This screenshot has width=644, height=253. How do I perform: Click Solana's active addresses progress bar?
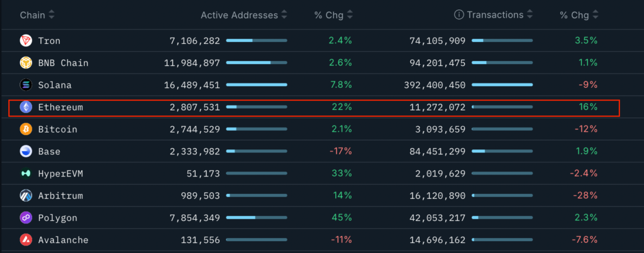click(x=257, y=85)
